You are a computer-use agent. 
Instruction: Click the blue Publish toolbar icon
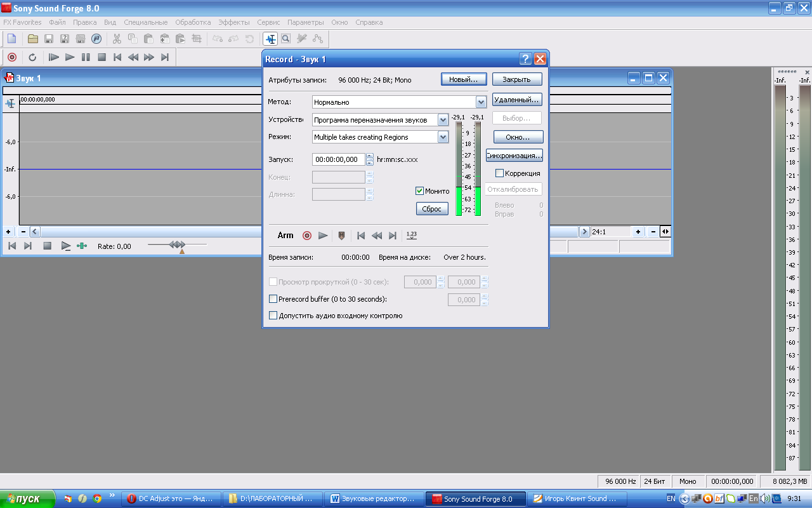96,39
